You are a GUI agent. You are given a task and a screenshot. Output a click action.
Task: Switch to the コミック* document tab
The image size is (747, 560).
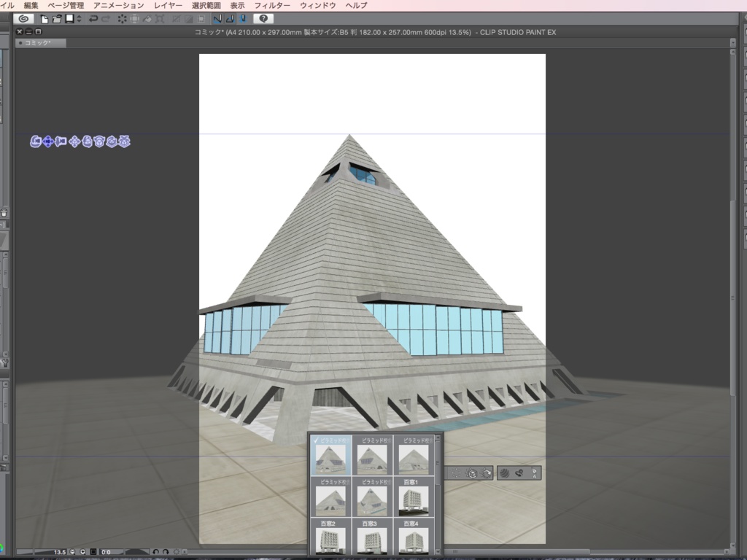coord(40,42)
